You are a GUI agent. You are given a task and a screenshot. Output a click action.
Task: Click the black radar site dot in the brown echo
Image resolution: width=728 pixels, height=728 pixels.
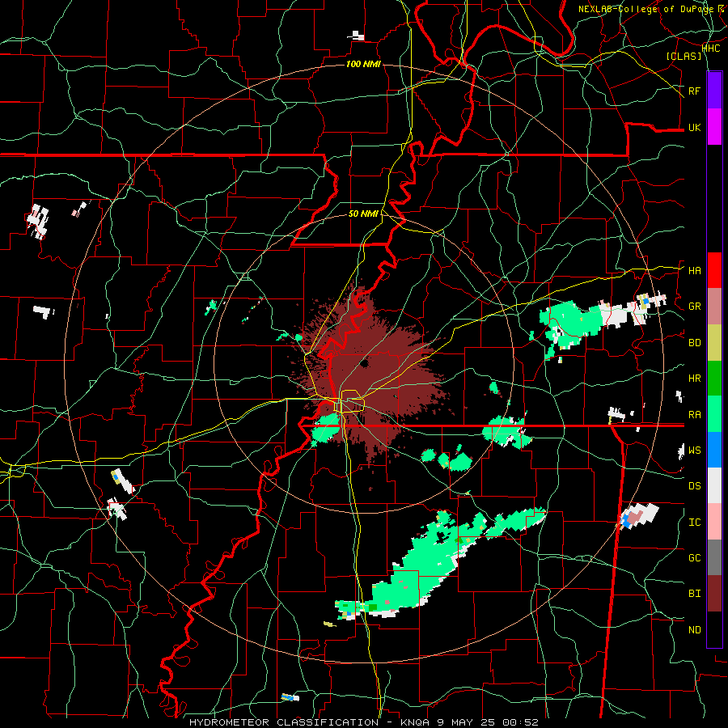point(364,364)
